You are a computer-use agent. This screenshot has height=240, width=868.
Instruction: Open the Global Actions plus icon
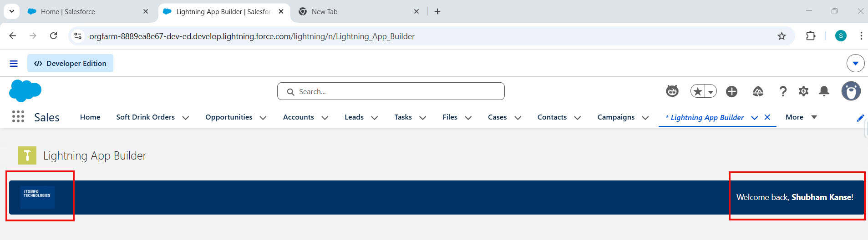(731, 91)
